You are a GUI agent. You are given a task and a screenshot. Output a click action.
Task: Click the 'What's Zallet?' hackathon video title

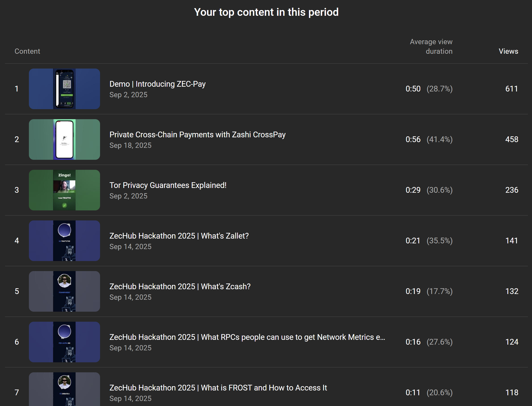(179, 236)
